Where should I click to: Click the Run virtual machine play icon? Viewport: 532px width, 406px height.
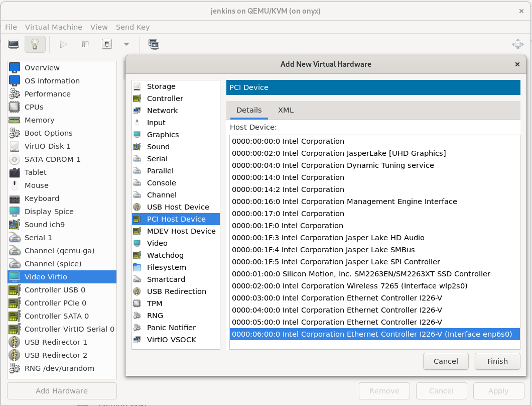pyautogui.click(x=63, y=44)
